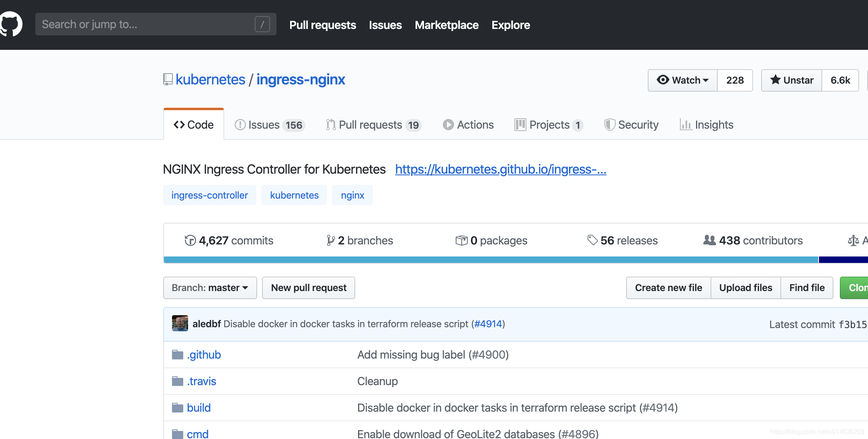868x439 pixels.
Task: Click the Actions play icon
Action: [448, 125]
